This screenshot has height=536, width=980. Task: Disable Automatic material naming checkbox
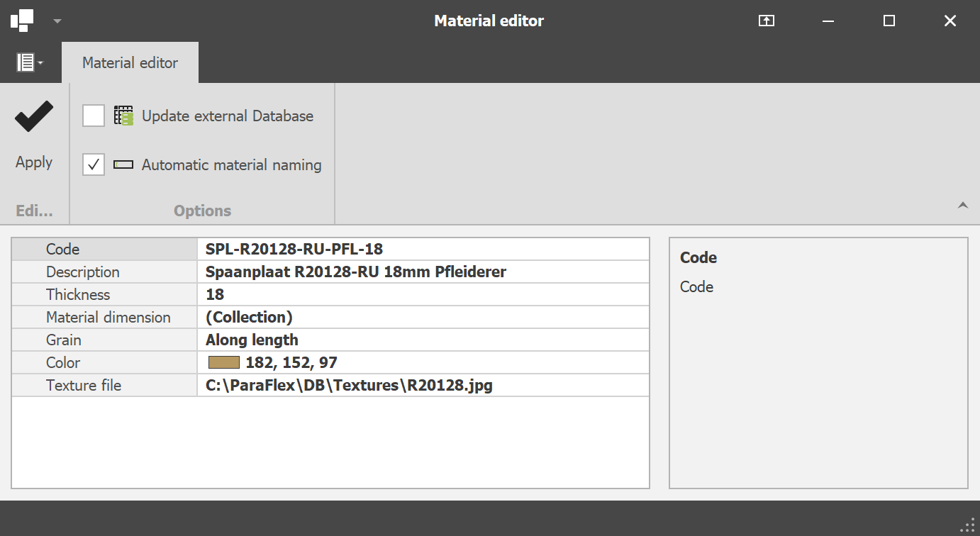(94, 165)
